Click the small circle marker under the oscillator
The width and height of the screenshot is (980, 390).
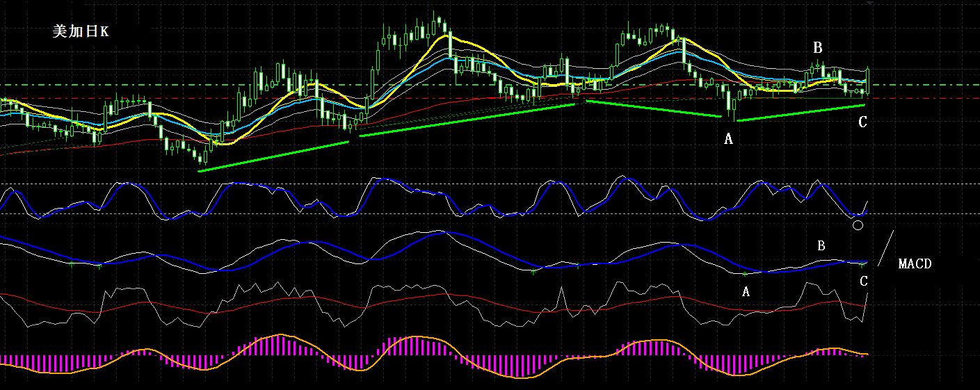858,225
